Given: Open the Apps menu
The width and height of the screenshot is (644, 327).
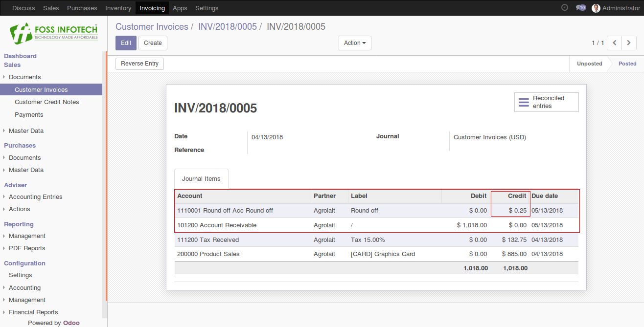Looking at the screenshot, I should click(180, 8).
